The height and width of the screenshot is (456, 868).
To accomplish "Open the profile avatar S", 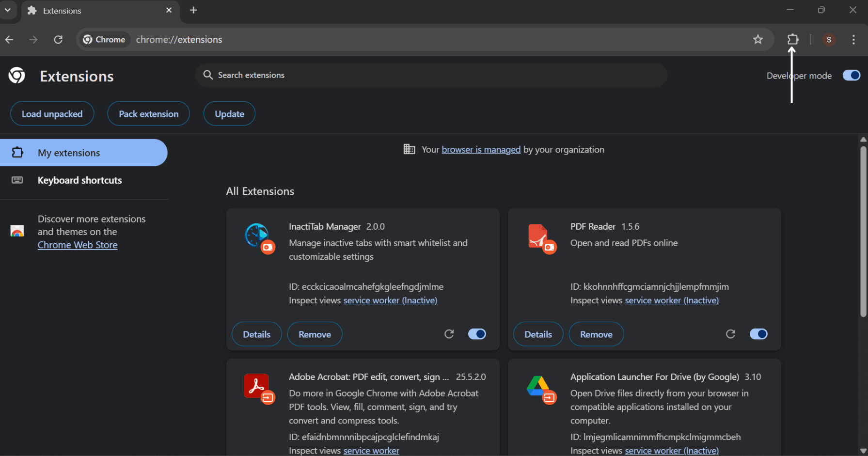I will (x=829, y=39).
